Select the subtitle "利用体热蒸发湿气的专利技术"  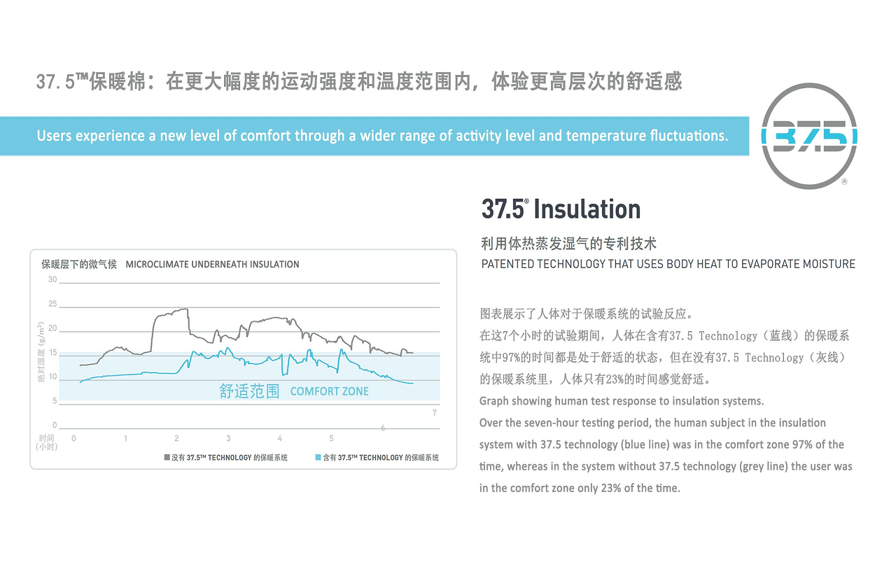tap(569, 244)
